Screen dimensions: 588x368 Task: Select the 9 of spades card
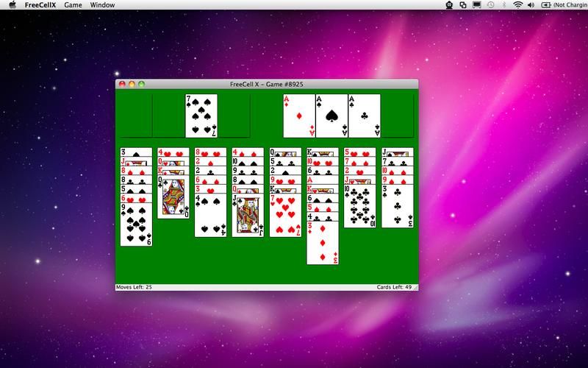click(136, 224)
